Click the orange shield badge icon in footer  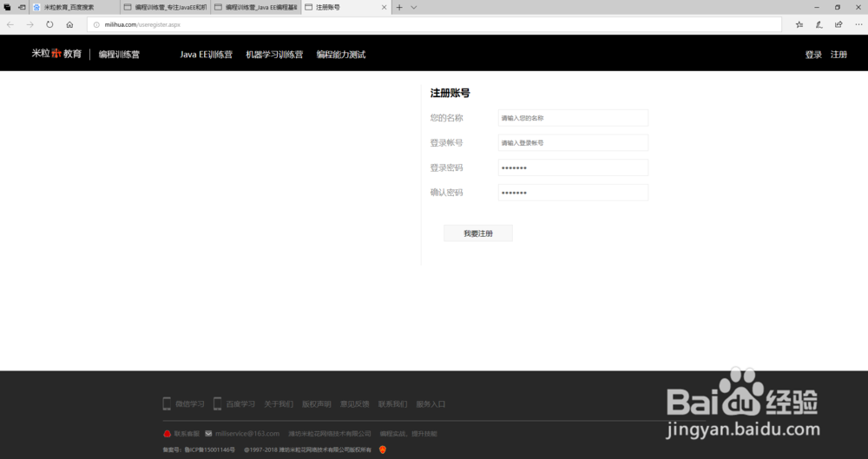pyautogui.click(x=383, y=449)
